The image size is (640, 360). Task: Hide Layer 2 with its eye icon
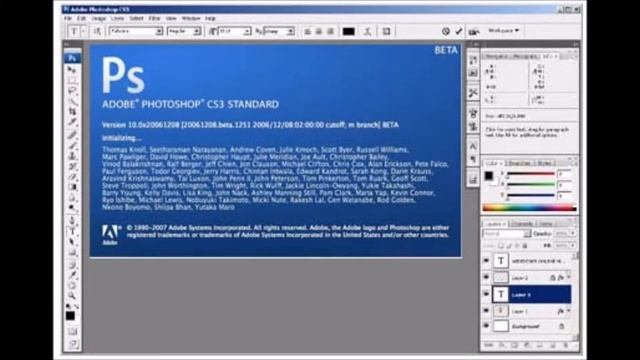[x=486, y=277]
